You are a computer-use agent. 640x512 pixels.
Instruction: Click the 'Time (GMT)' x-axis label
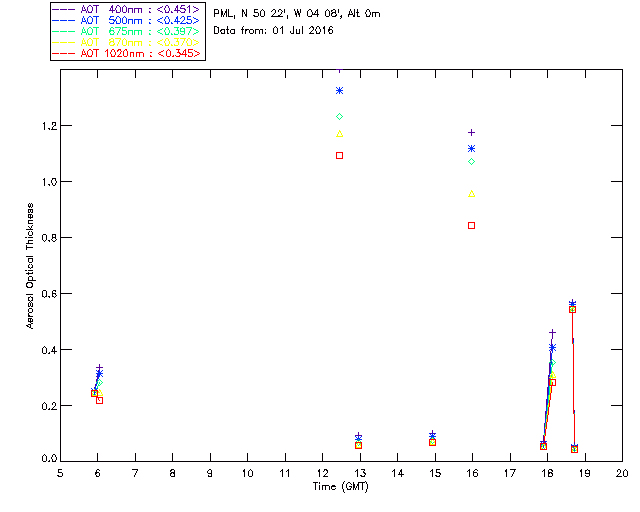tap(340, 486)
